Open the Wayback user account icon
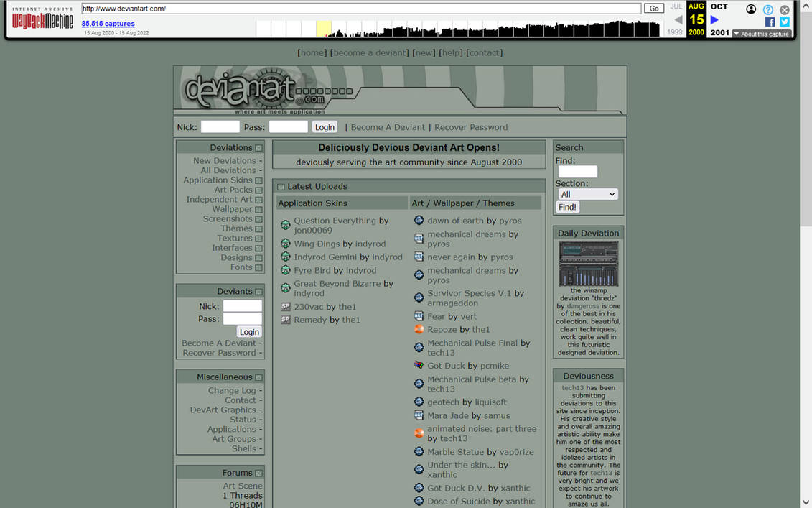This screenshot has width=812, height=508. [751, 9]
